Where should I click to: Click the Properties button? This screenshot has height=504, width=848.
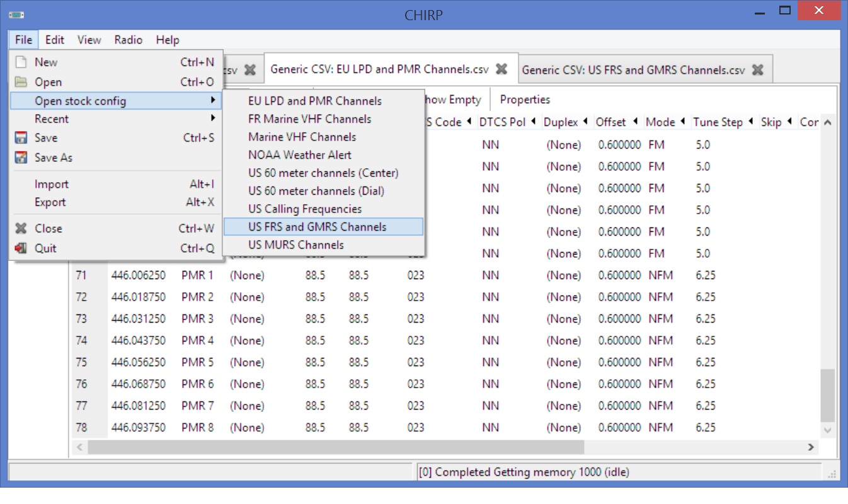pyautogui.click(x=525, y=100)
